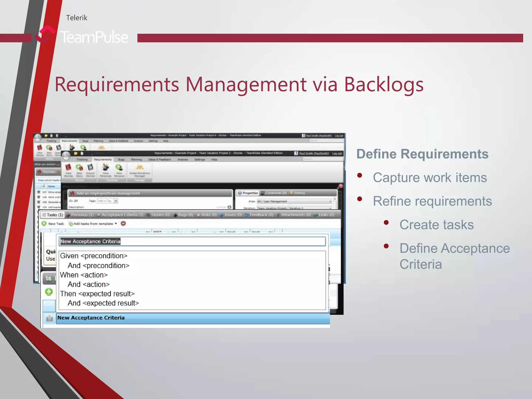Click the TeamPulse orb in front window
The height and width of the screenshot is (399, 532).
pos(66,156)
